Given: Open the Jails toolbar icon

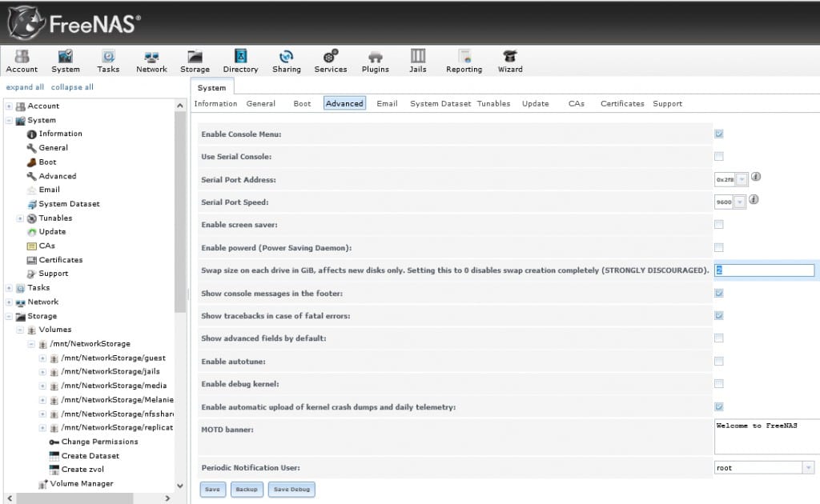Looking at the screenshot, I should tap(418, 61).
